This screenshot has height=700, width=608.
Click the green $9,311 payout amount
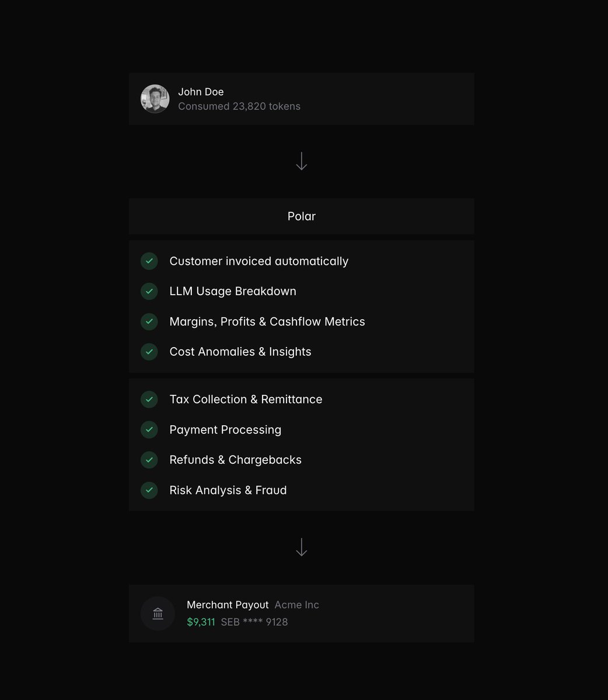point(201,622)
